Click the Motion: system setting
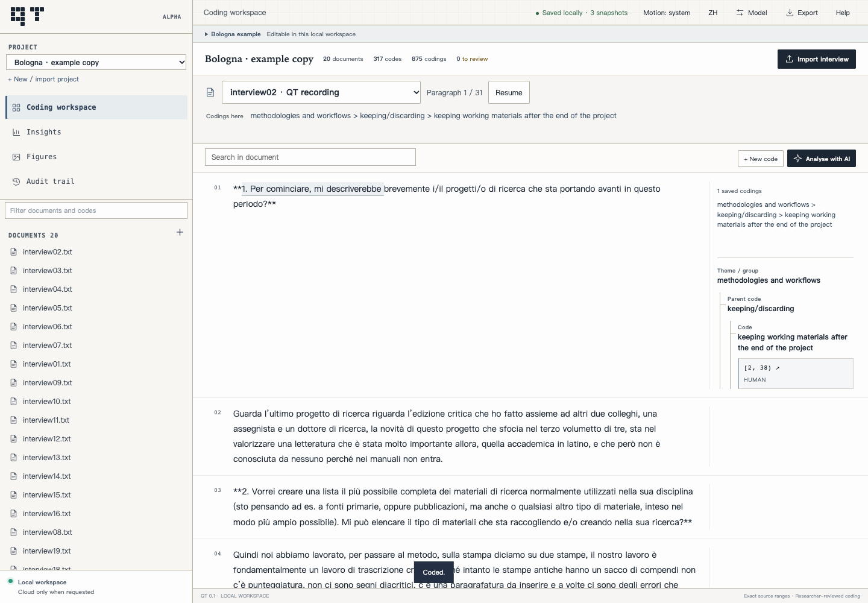The image size is (868, 603). pos(667,13)
